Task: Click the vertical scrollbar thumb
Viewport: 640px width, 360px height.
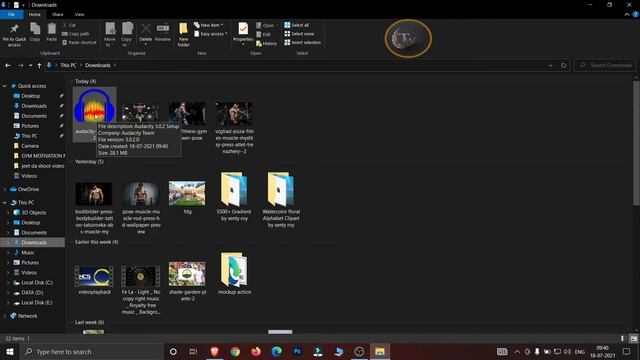Action: [636, 143]
